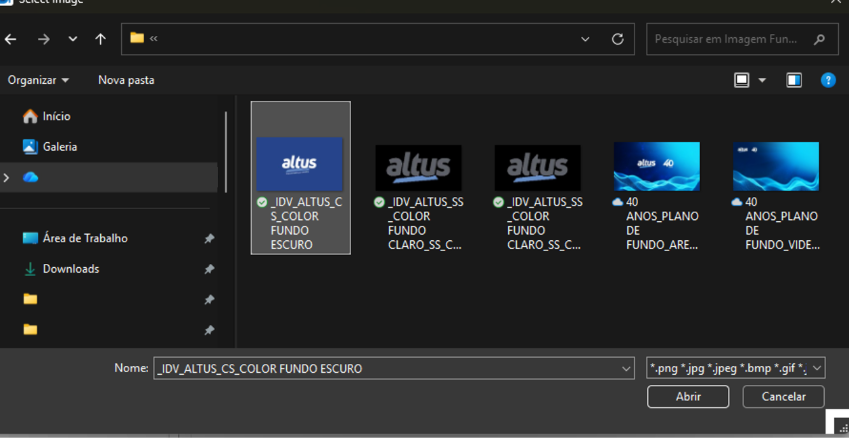
Task: Open recent locations chevron next to forward arrow
Action: coord(73,39)
